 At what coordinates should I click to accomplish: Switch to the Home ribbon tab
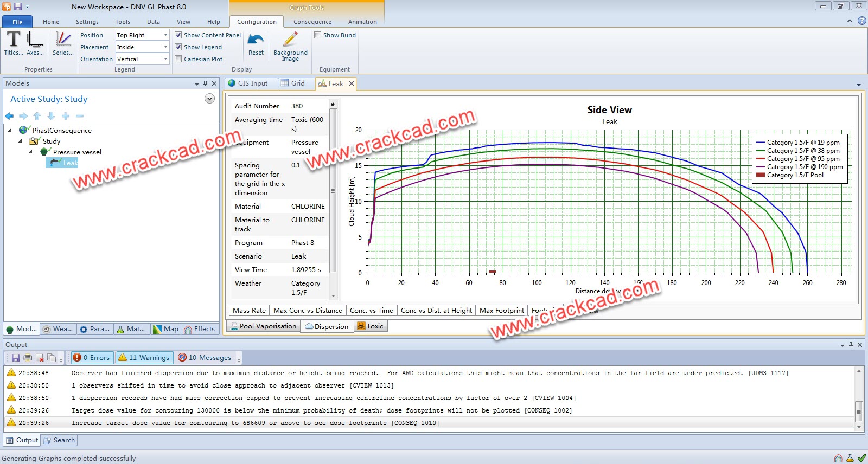[51, 22]
